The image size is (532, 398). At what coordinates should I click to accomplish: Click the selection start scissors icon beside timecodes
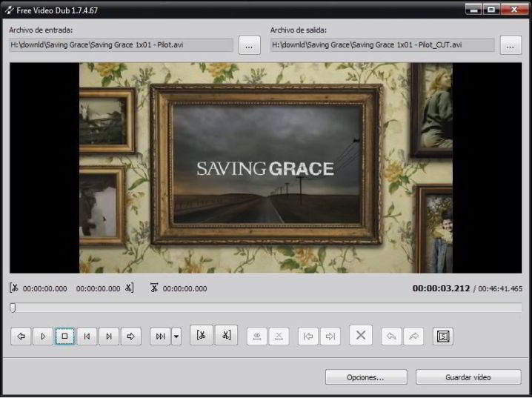(x=14, y=288)
